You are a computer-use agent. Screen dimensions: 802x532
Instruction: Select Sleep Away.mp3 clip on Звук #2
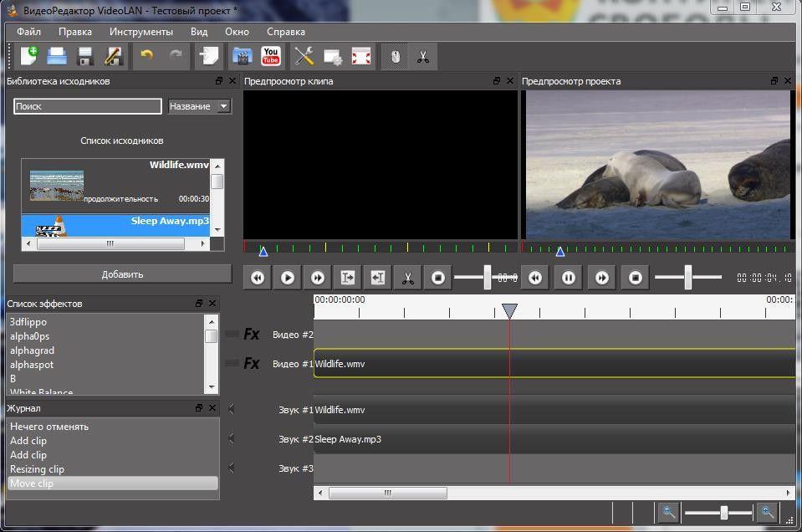point(554,439)
